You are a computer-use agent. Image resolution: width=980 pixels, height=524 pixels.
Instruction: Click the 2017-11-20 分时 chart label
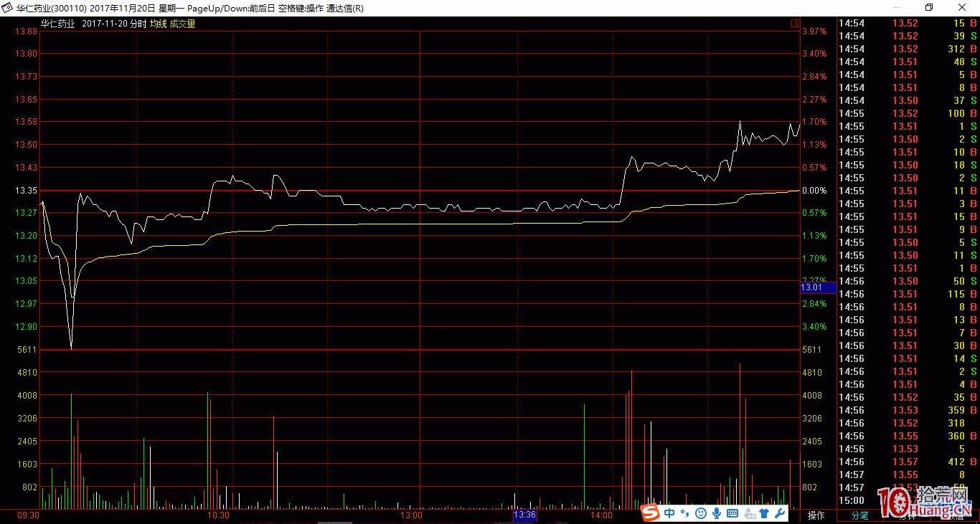115,24
